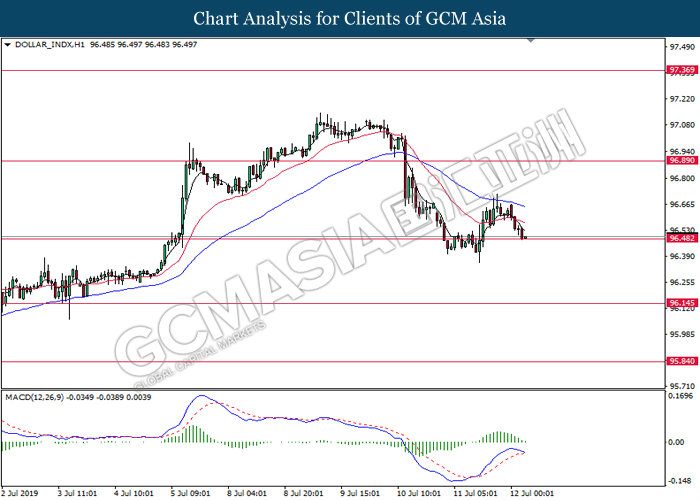Click the -0.148 MACD scale value
Viewport: 700px width, 500px height.
pos(680,481)
